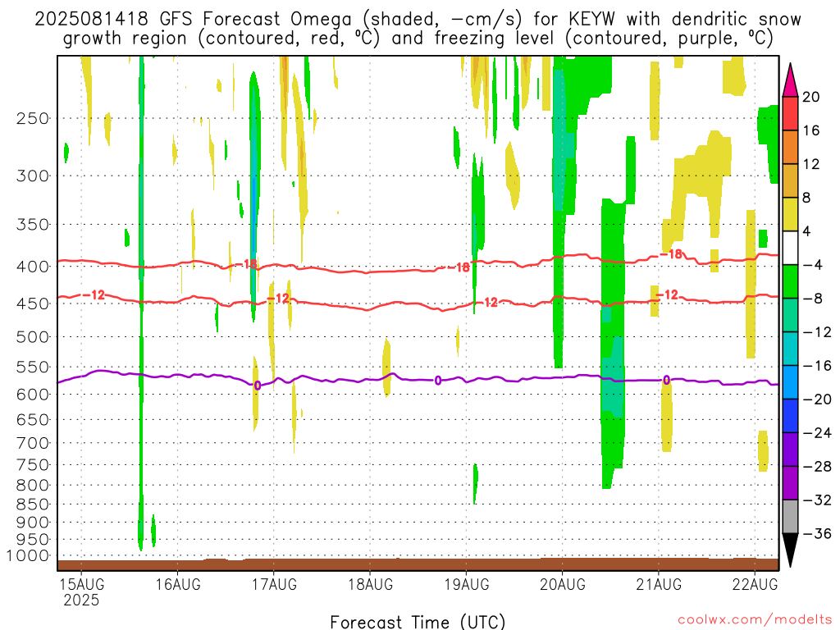This screenshot has width=840, height=630.
Task: Click the 250 pressure level label
Action: point(33,118)
